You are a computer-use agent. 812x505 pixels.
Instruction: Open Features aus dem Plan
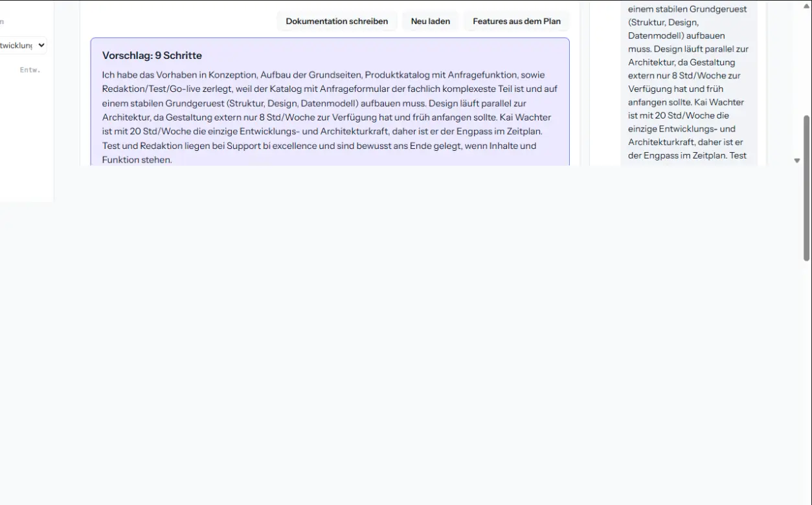tap(517, 21)
